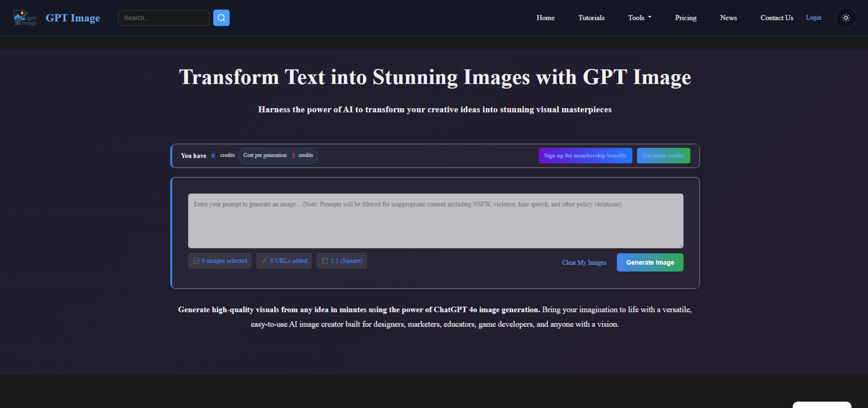Click the link icon for URLs added
The height and width of the screenshot is (408, 868).
point(264,261)
